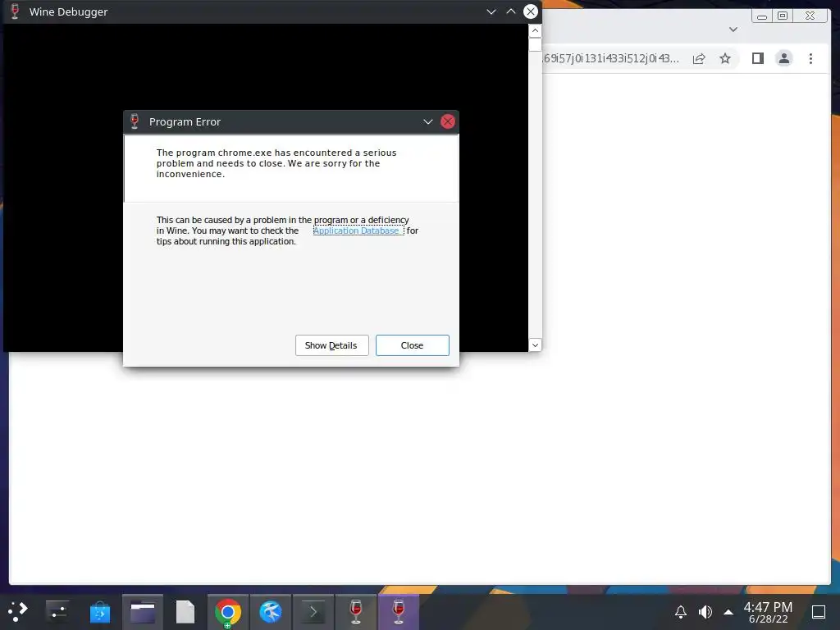Image resolution: width=840 pixels, height=630 pixels.
Task: Open the blue bird application in the taskbar
Action: click(x=271, y=612)
